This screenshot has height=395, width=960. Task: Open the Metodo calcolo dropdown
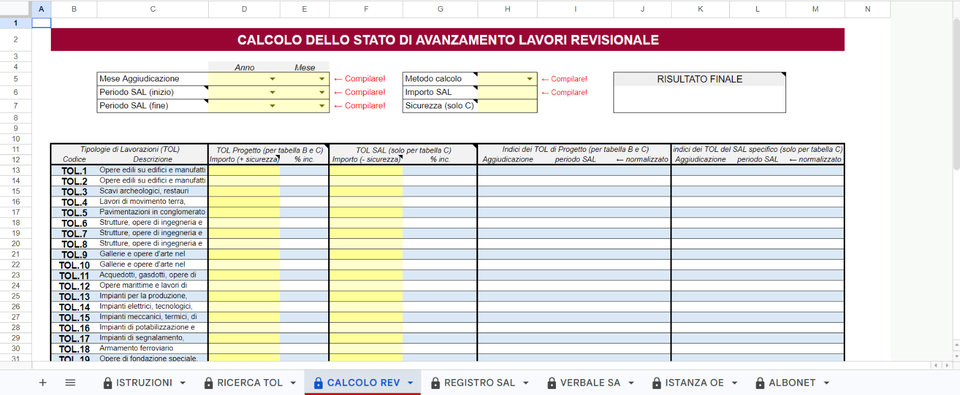[x=530, y=79]
